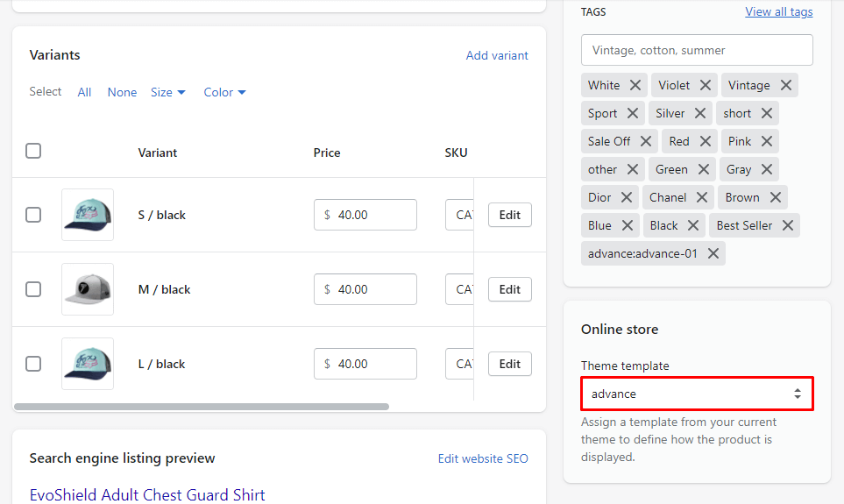Click the variants table horizontal scrollbar
Image resolution: width=844 pixels, height=504 pixels.
point(202,407)
